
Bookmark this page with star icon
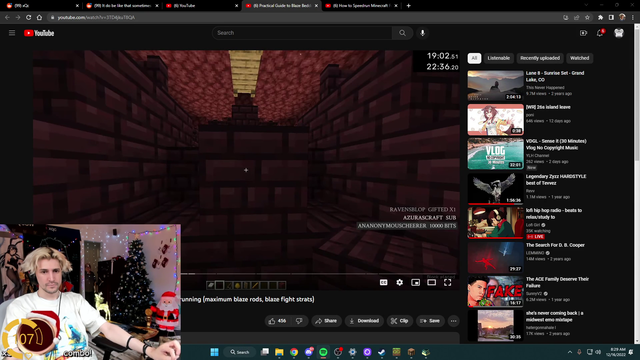(587, 18)
